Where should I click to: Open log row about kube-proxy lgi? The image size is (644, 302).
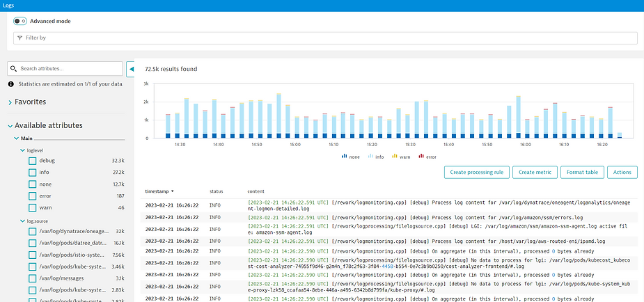tap(388, 287)
